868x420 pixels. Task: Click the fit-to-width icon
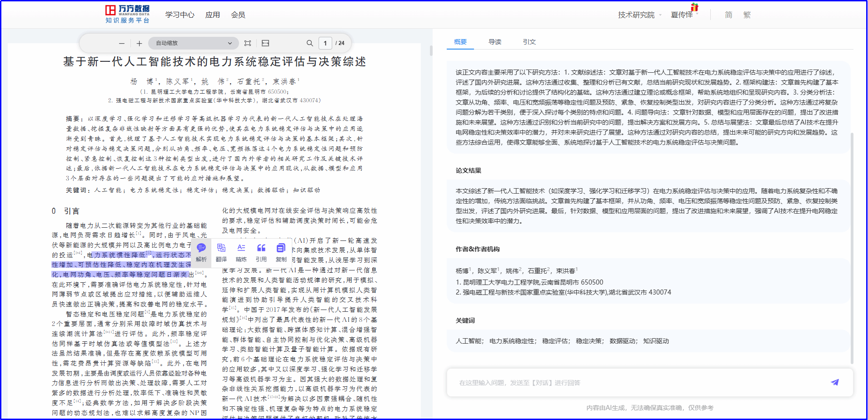[x=265, y=43]
